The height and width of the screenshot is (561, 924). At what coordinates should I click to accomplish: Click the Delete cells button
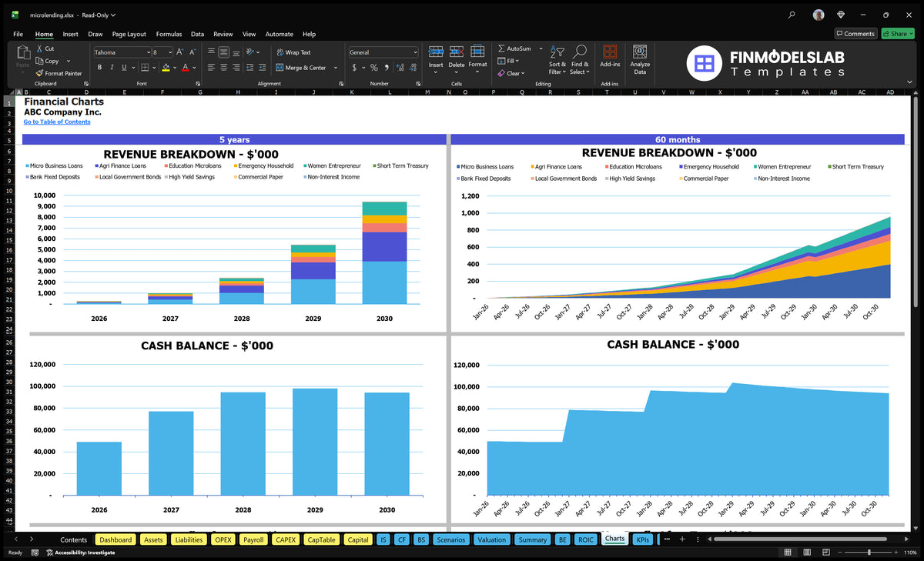pos(457,58)
